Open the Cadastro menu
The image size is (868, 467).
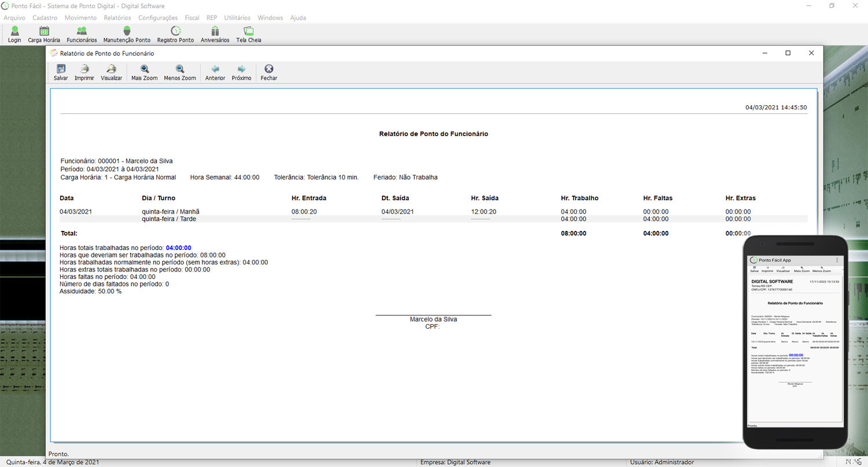click(x=45, y=18)
